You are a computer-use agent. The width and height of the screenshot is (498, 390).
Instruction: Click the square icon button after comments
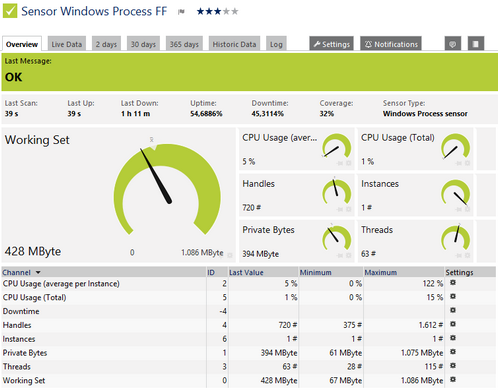476,44
